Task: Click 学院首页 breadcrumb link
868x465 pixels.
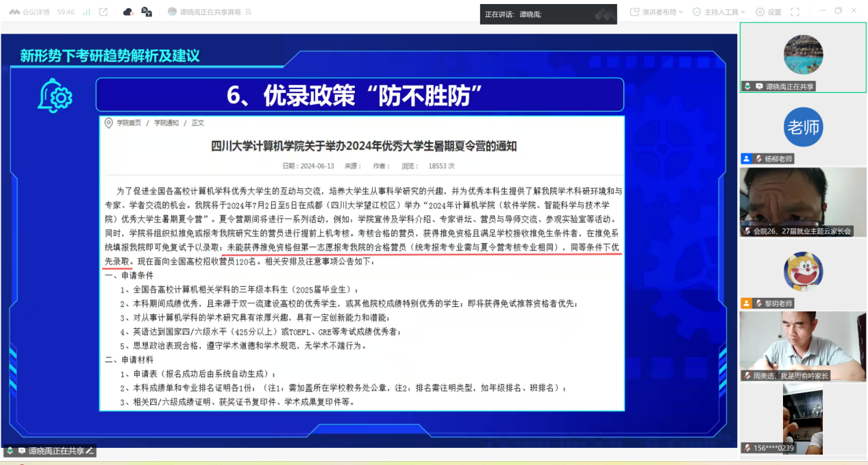Action: click(128, 123)
